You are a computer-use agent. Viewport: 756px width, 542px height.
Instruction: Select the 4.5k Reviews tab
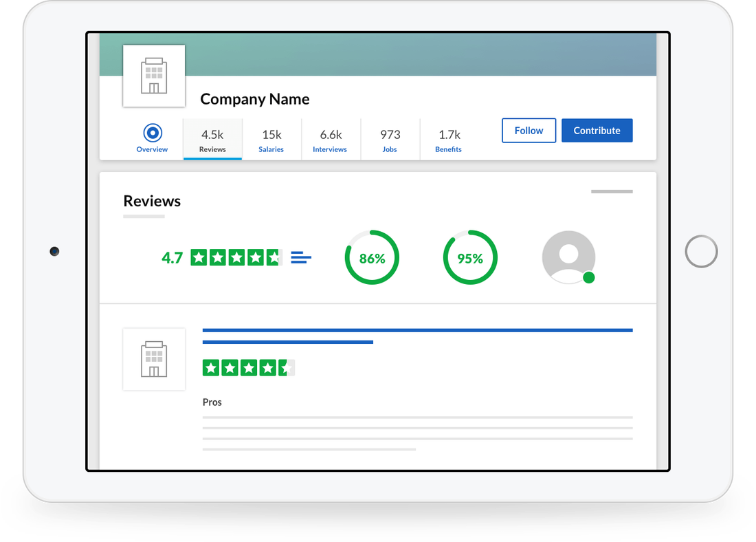[212, 140]
